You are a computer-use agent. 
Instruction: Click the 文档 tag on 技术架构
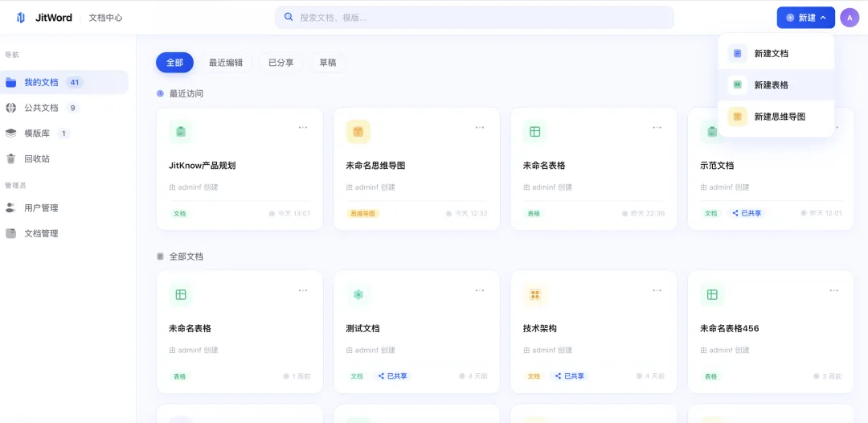pyautogui.click(x=534, y=376)
